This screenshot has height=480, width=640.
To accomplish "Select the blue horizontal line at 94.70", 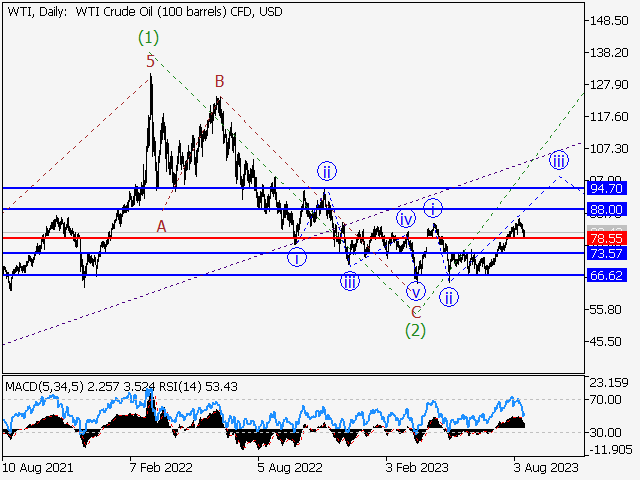I will point(293,188).
